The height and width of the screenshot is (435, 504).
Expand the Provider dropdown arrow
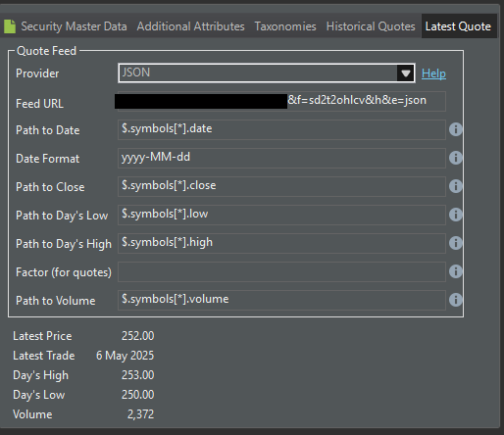(406, 73)
